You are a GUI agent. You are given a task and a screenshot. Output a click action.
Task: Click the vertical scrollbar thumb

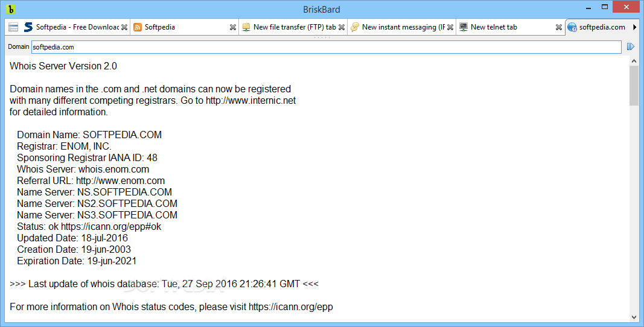(x=634, y=86)
